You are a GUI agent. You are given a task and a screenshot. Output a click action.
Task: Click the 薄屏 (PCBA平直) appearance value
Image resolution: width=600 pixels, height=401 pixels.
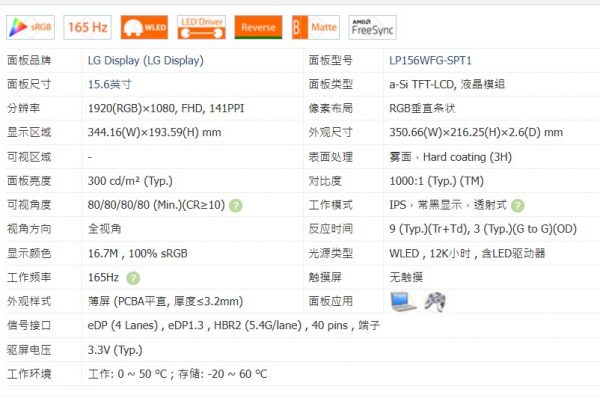coord(165,302)
